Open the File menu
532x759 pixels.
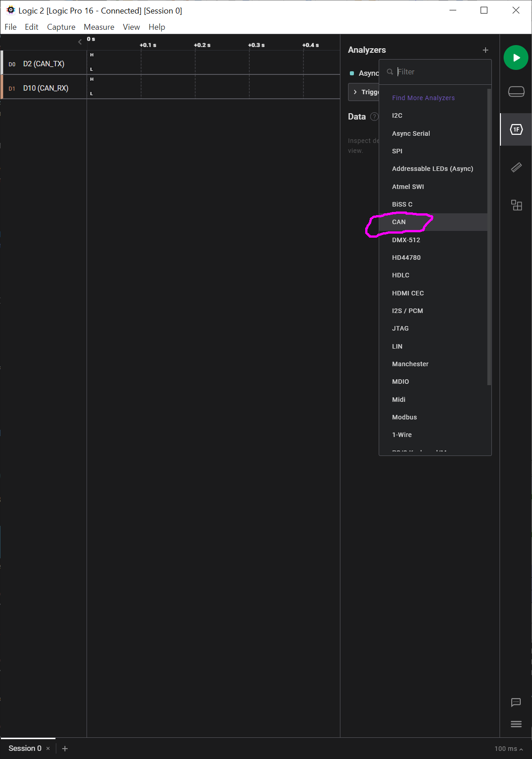10,27
